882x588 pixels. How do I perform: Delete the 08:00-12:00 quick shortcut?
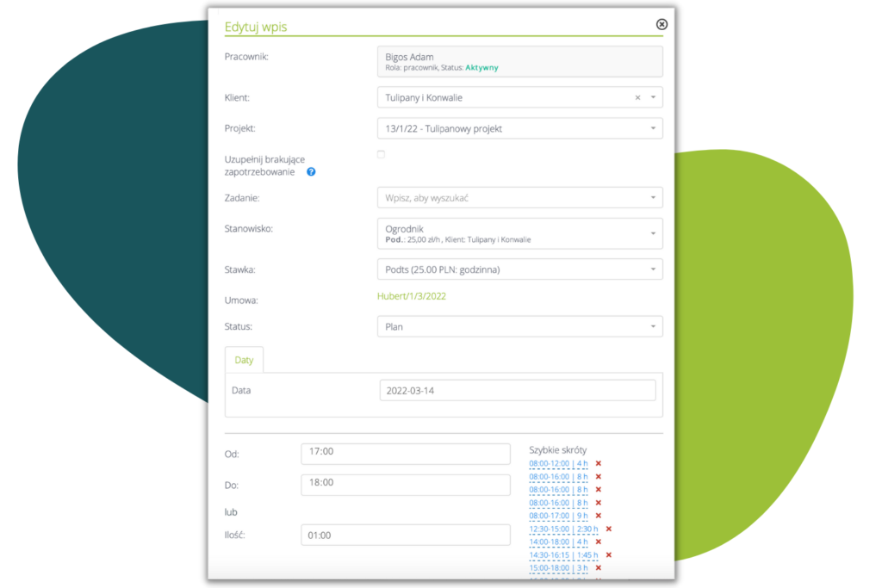598,463
